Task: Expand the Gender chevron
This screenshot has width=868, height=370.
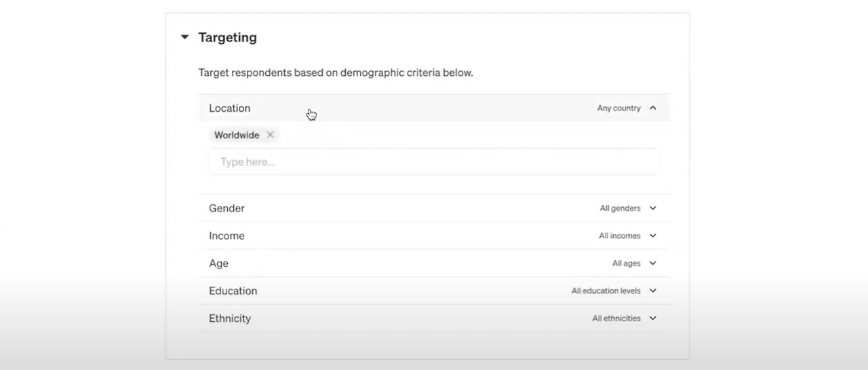Action: pyautogui.click(x=653, y=208)
